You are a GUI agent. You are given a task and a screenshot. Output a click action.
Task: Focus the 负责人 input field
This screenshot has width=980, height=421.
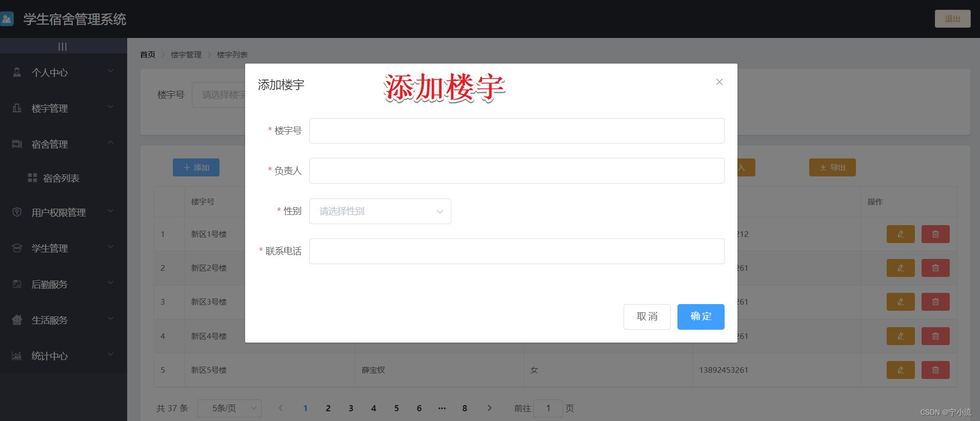[516, 171]
